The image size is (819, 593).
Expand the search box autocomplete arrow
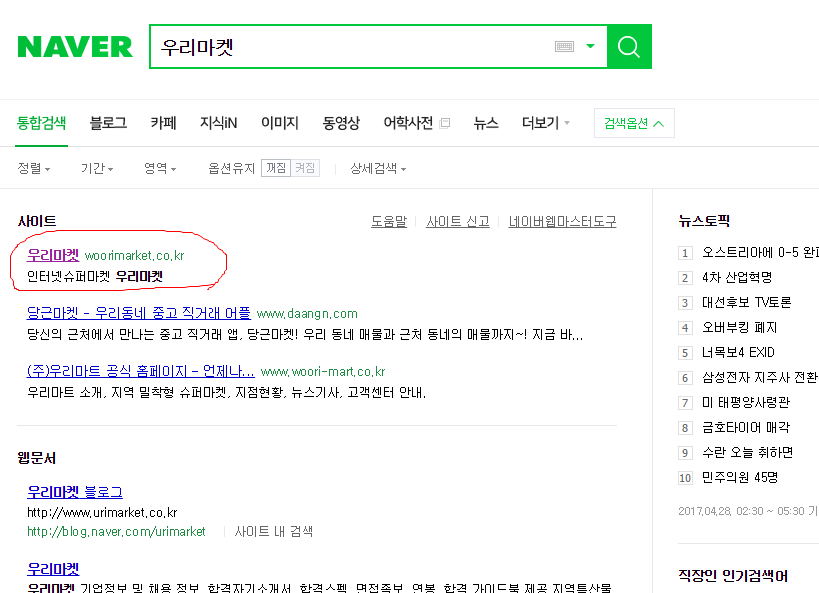click(591, 46)
